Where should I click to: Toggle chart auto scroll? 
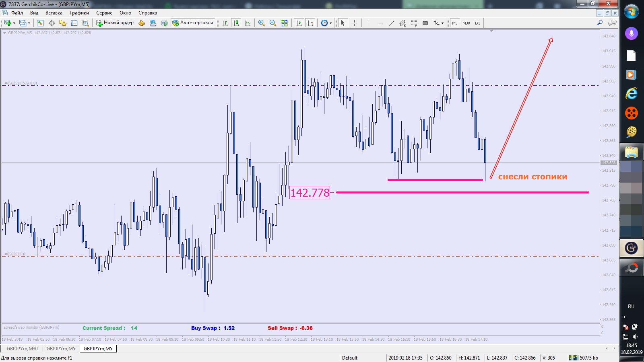pos(299,23)
